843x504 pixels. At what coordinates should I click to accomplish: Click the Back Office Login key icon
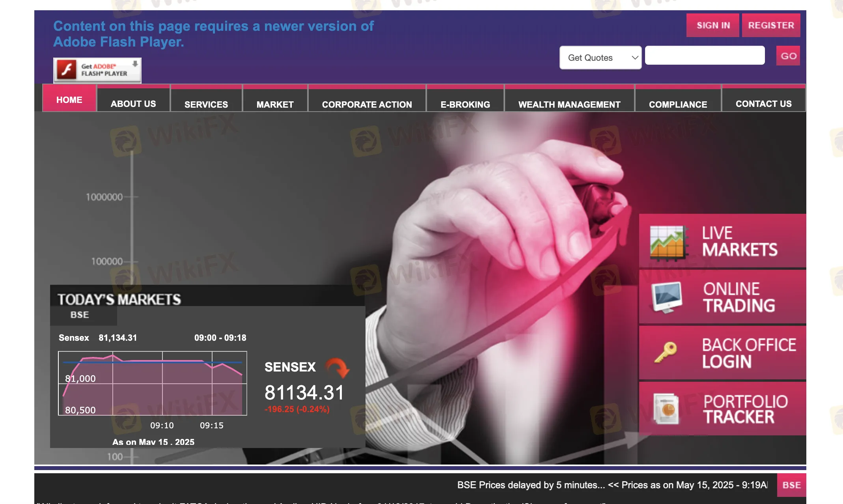coord(665,352)
